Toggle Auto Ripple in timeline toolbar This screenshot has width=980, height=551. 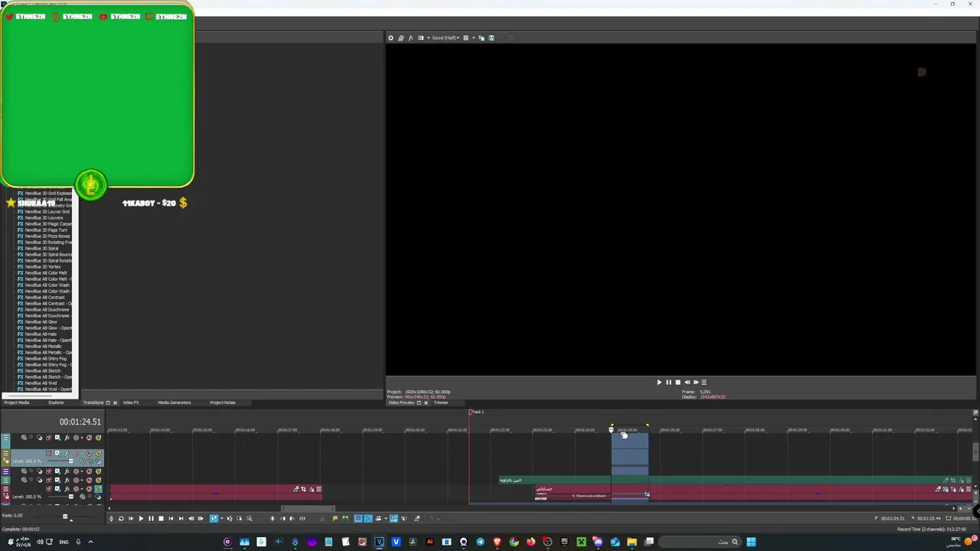[378, 519]
